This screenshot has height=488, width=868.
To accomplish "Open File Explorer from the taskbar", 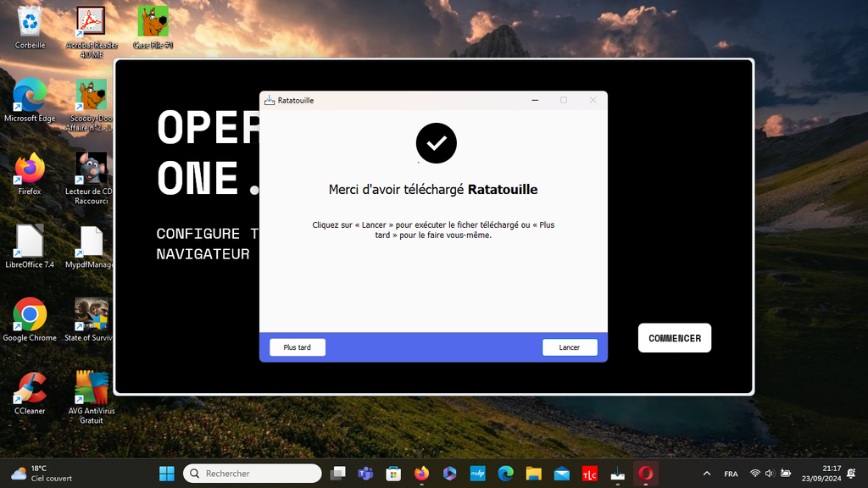I will pos(534,474).
